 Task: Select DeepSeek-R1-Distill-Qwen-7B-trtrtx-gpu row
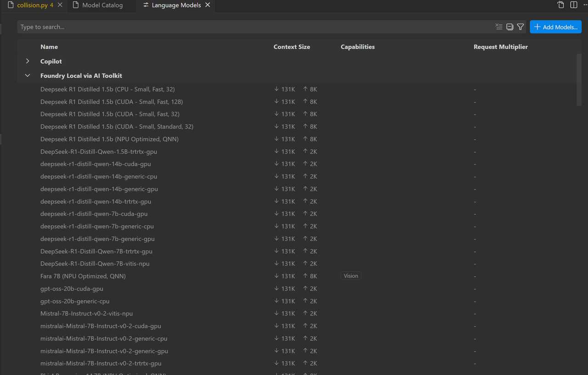pyautogui.click(x=297, y=251)
